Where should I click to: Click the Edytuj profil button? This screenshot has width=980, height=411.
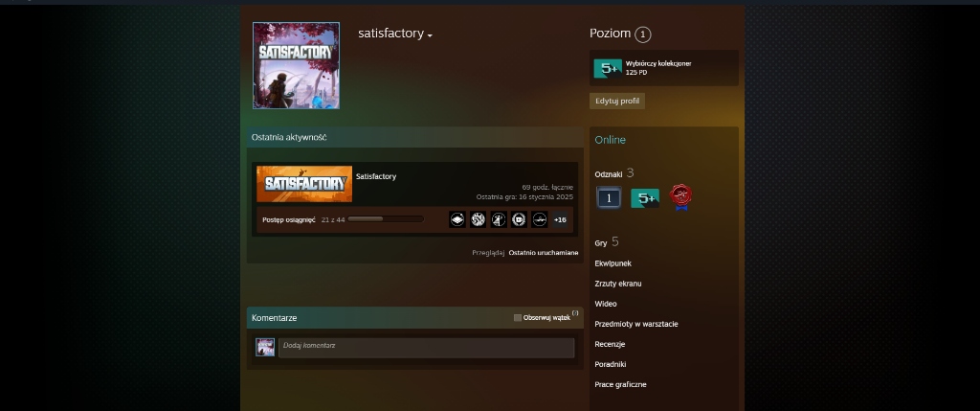[x=617, y=101]
